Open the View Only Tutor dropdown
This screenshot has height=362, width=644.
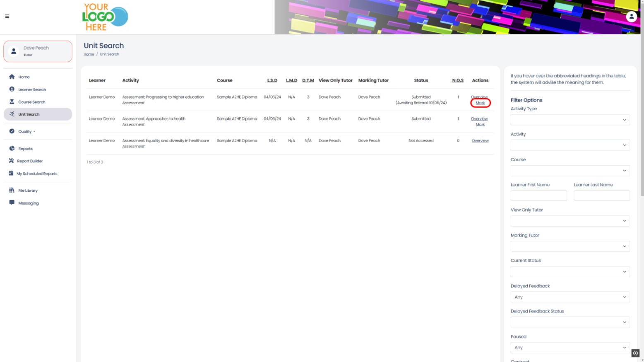(x=570, y=221)
